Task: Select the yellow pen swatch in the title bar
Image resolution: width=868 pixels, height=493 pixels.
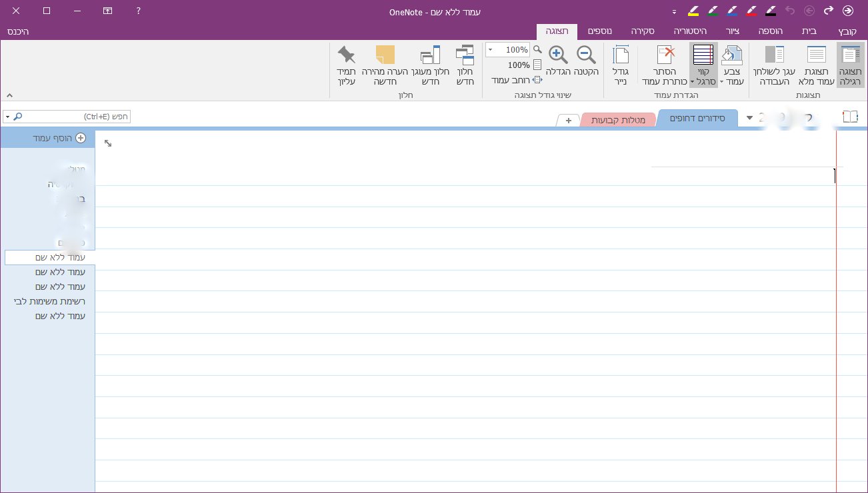Action: [693, 11]
